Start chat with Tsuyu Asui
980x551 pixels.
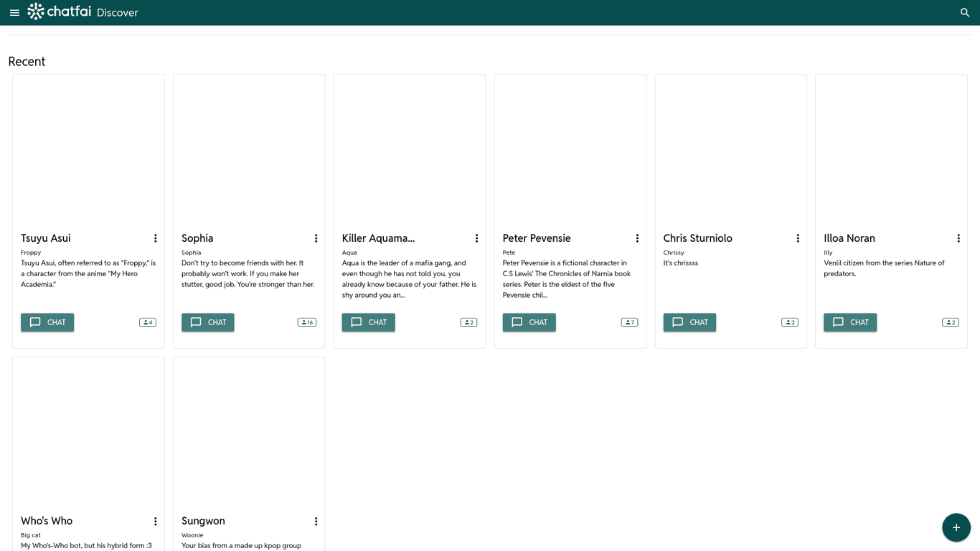coord(47,322)
